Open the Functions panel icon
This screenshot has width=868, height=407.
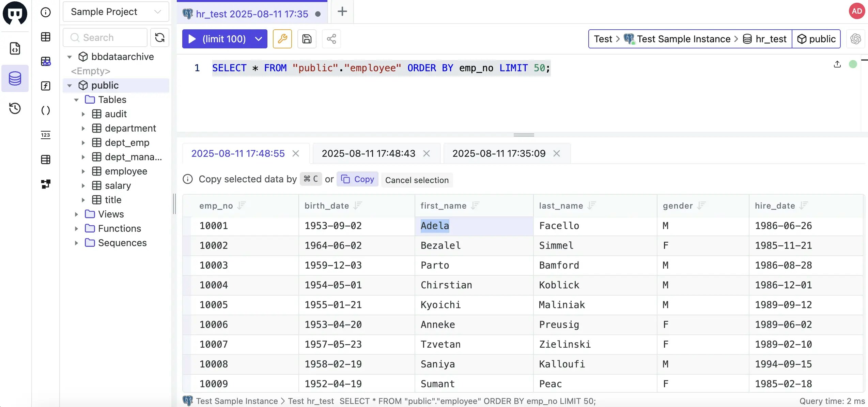(x=46, y=86)
